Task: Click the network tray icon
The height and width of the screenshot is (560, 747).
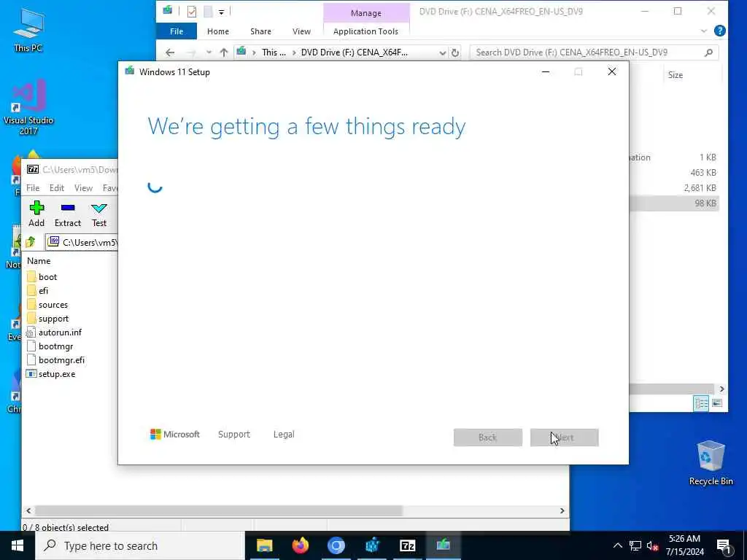Action: point(635,545)
